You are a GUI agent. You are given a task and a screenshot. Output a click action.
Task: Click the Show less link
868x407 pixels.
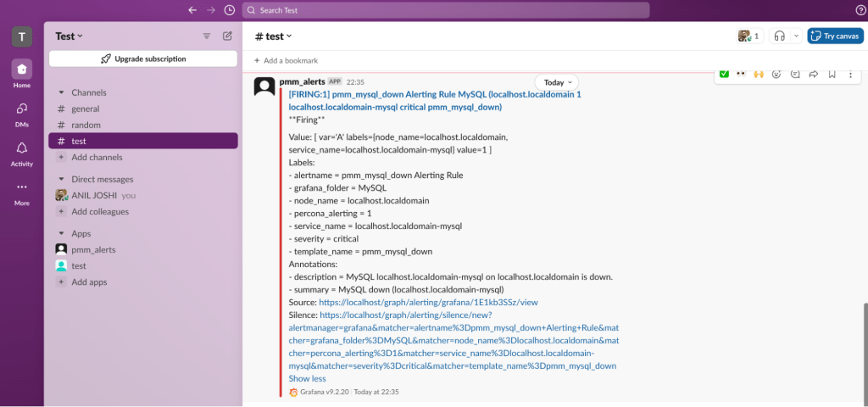(307, 378)
